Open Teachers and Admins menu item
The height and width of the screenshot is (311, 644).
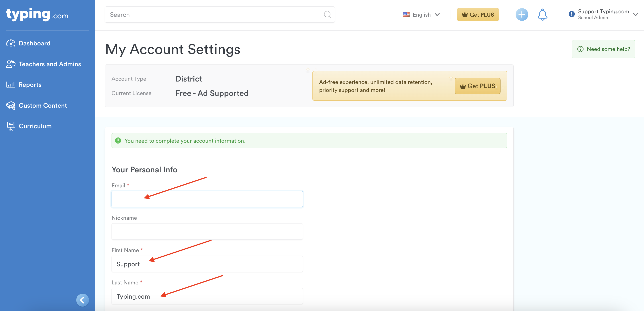(50, 64)
